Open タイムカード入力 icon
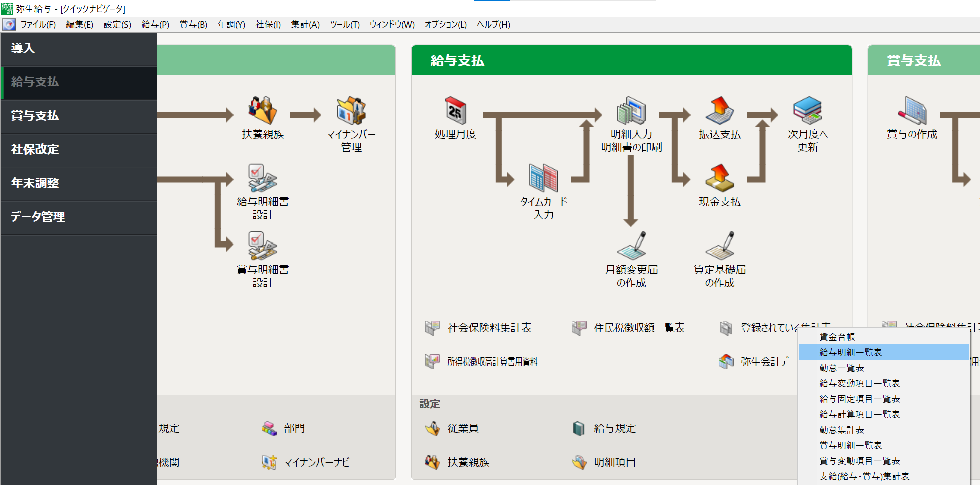Screen dimensions: 980x485 point(543,179)
